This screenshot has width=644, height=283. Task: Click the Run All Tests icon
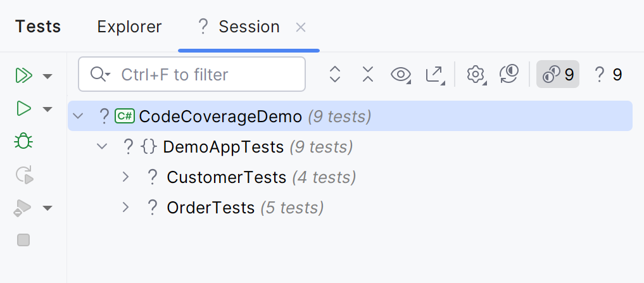(23, 76)
